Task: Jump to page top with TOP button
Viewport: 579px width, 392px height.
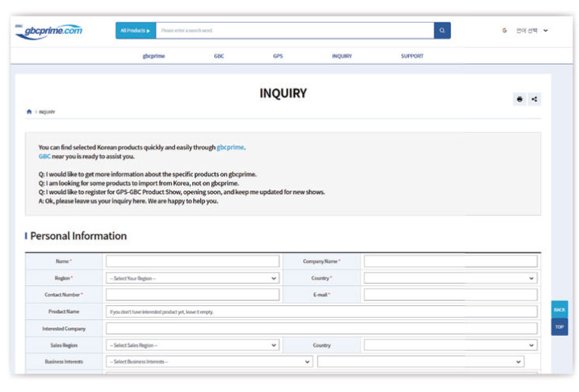Action: (559, 326)
